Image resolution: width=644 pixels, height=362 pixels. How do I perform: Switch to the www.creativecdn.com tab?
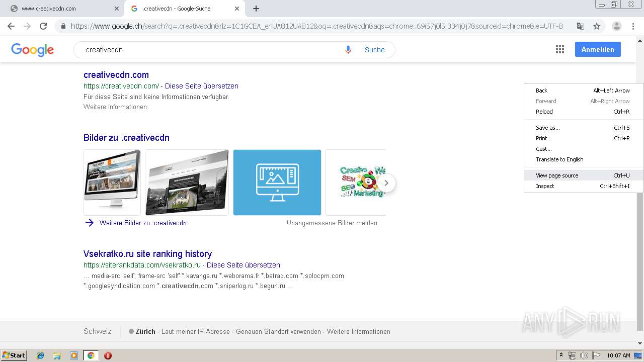click(x=63, y=9)
